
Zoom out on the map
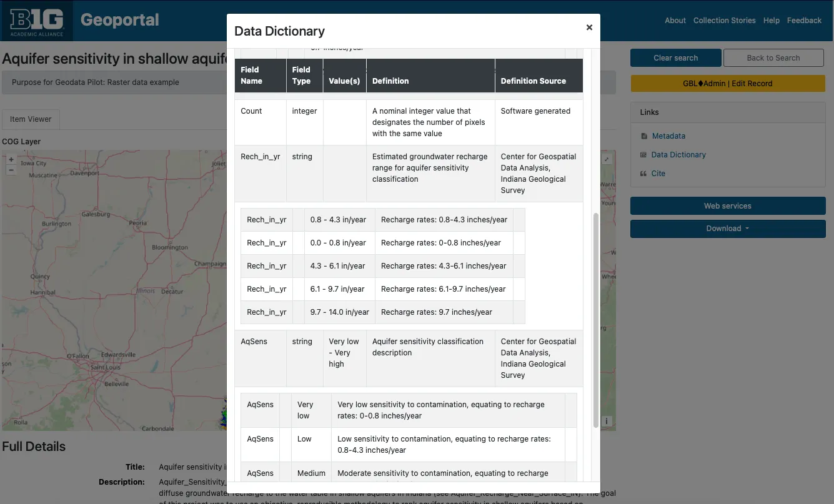pos(11,170)
